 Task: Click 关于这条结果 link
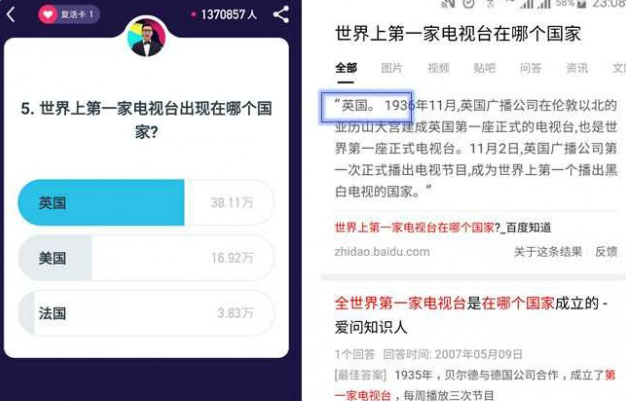(x=548, y=252)
